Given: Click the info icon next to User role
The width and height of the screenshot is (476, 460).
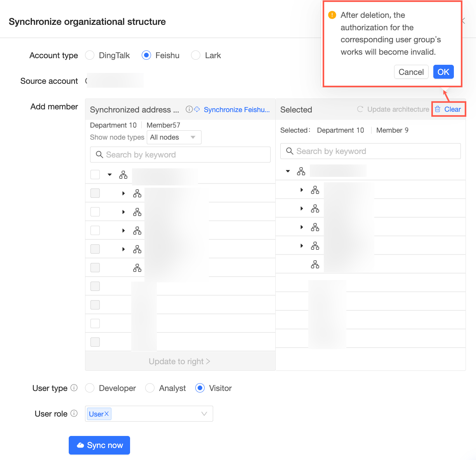Looking at the screenshot, I should pos(74,413).
